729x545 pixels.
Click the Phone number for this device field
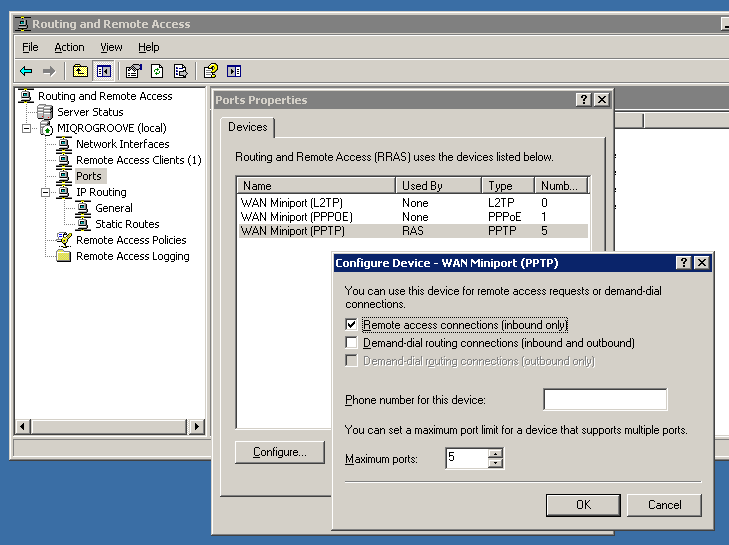point(605,399)
